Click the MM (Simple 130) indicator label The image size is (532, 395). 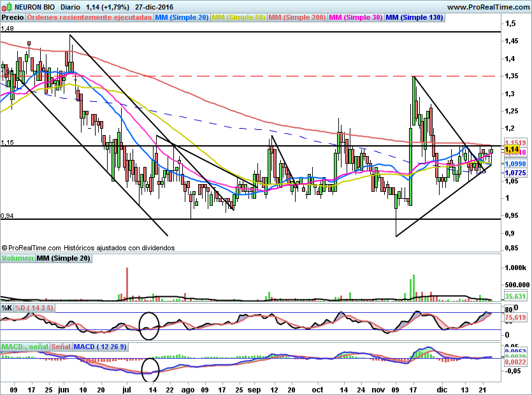[x=414, y=17]
